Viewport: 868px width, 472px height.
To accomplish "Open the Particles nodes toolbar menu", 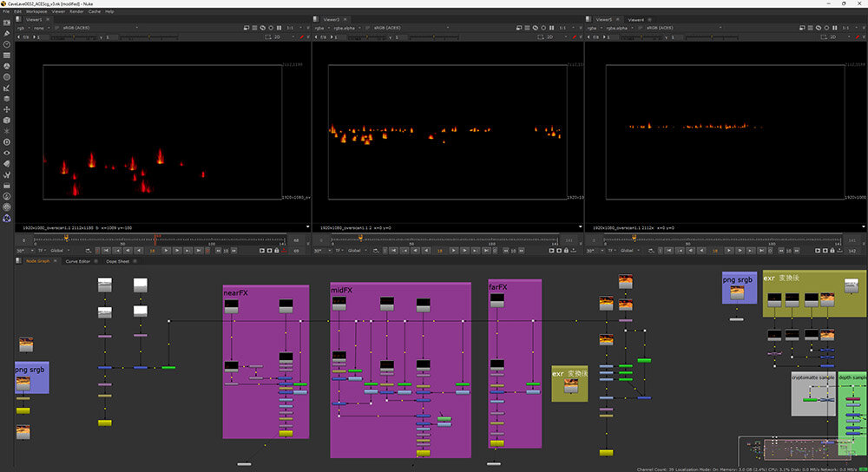I will click(7, 131).
